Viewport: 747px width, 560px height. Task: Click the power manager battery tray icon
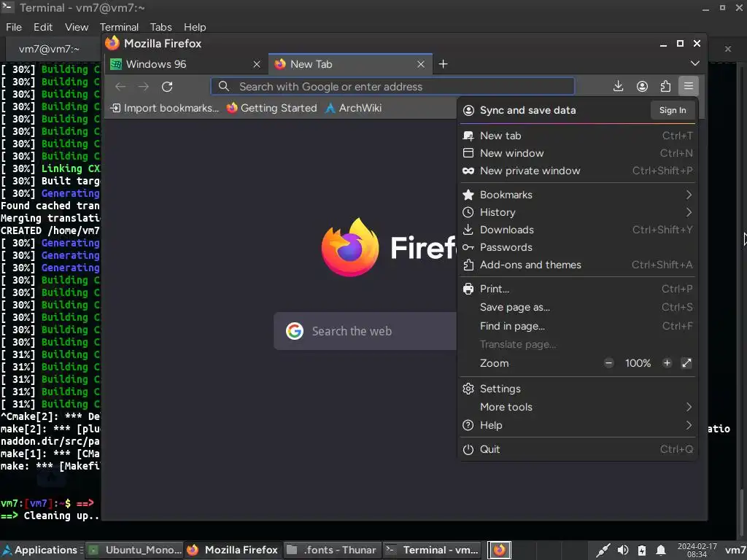point(642,551)
